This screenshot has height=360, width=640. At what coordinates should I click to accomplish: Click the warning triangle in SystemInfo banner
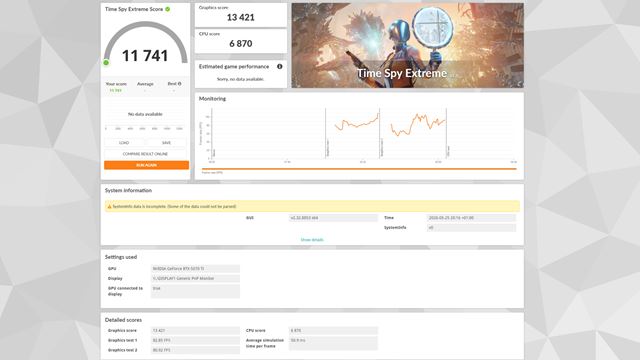coord(109,207)
